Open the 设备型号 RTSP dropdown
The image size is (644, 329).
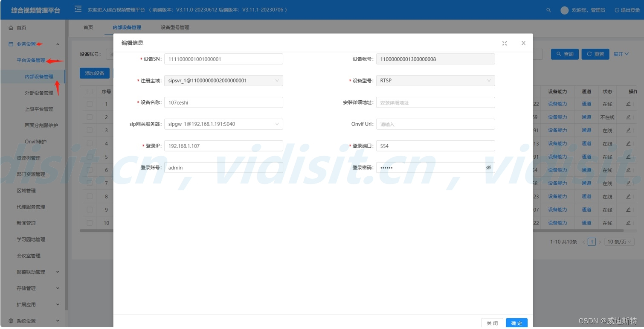tap(435, 81)
